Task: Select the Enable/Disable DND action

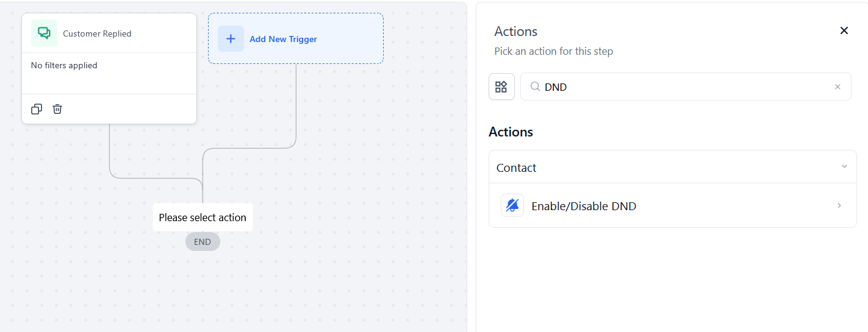Action: [x=584, y=207]
